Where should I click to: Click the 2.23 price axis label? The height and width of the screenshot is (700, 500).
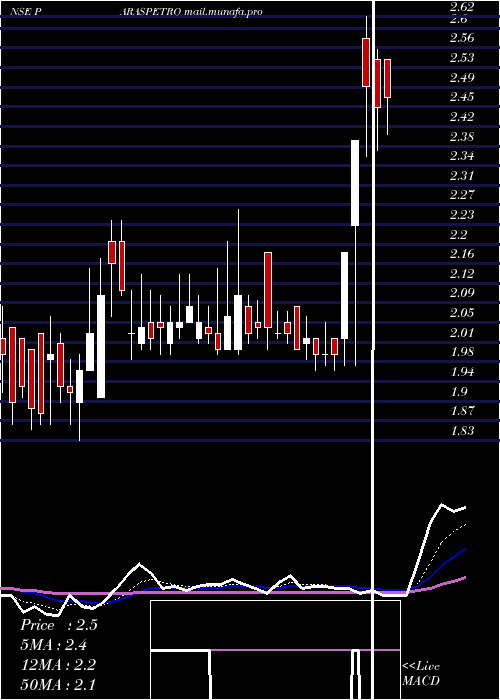click(462, 214)
